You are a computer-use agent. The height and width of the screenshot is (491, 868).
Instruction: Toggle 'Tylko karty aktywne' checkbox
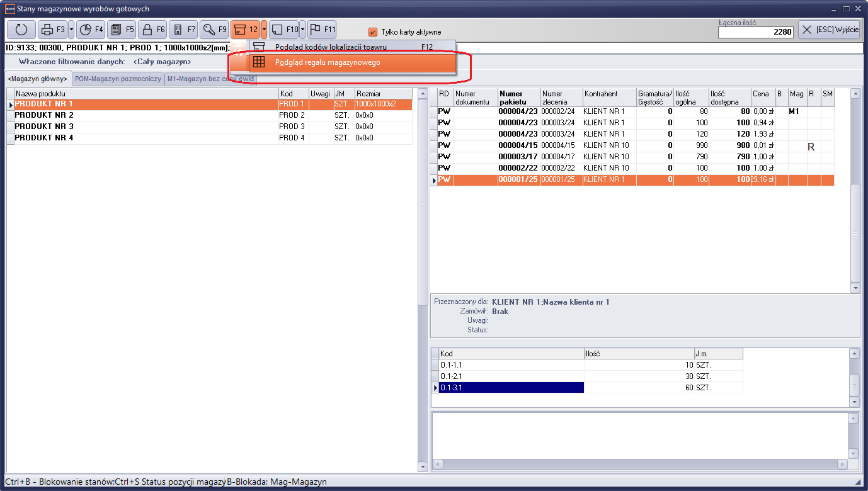[373, 32]
